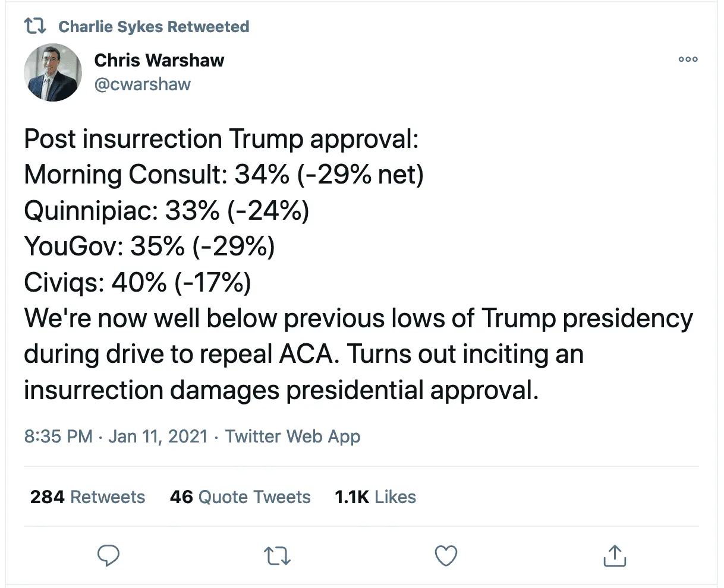Open the 8:35 PM · Jan 11, 2021 timestamp
The width and height of the screenshot is (724, 588).
pyautogui.click(x=116, y=437)
